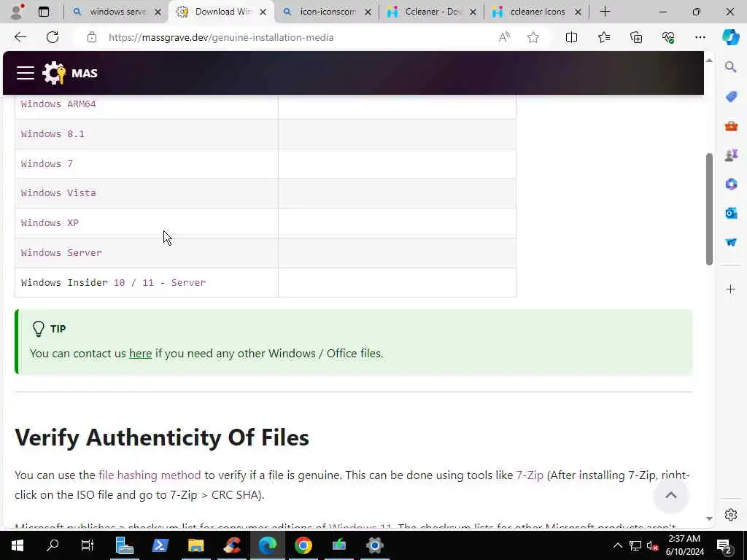Toggle split screen view
This screenshot has height=560, width=747.
click(x=571, y=37)
